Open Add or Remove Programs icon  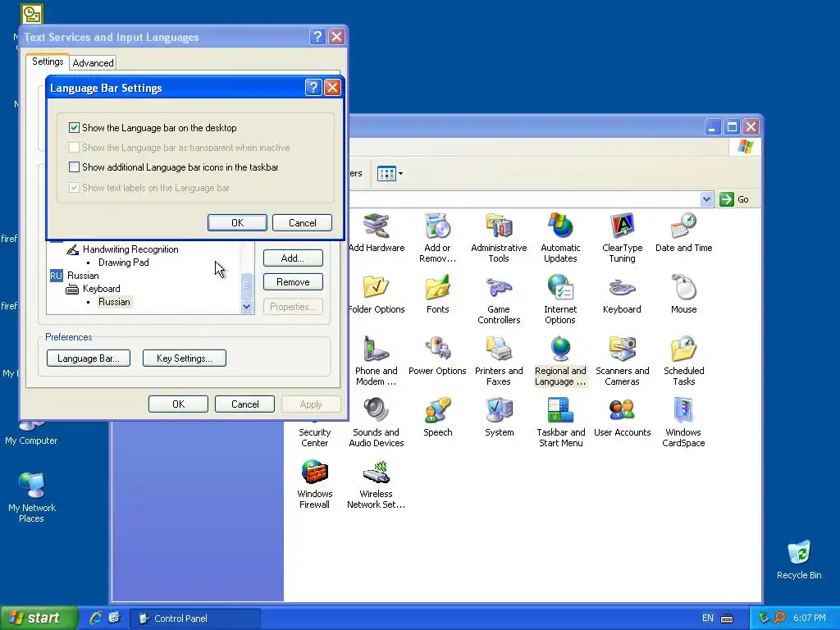(438, 238)
